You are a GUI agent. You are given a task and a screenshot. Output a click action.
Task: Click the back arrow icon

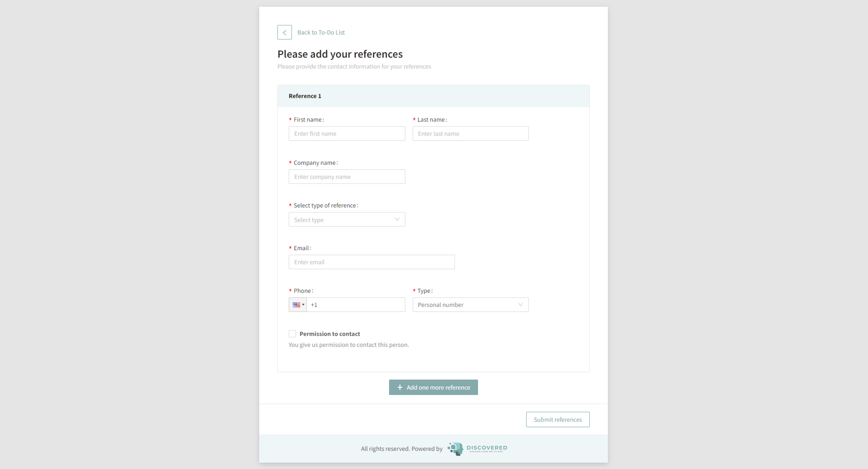(x=284, y=32)
